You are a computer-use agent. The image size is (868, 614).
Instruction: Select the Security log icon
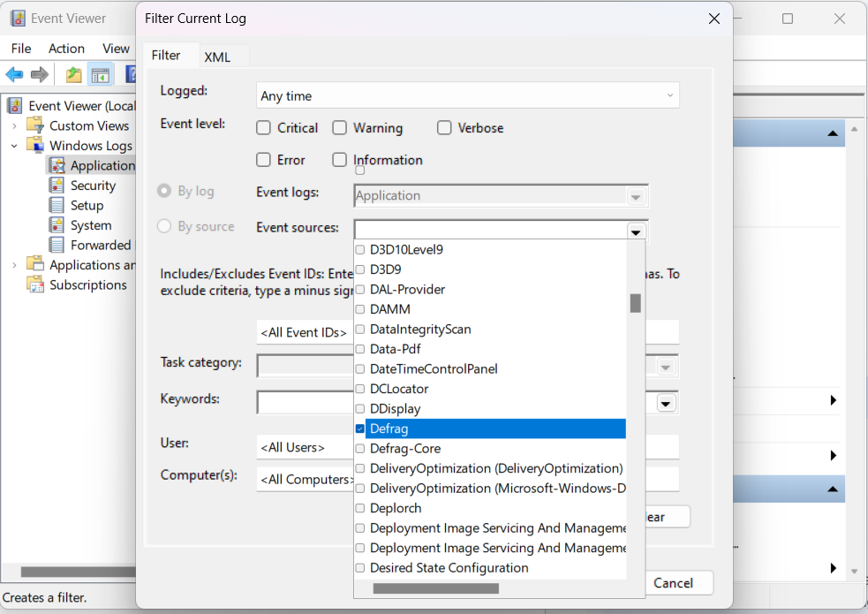point(57,186)
